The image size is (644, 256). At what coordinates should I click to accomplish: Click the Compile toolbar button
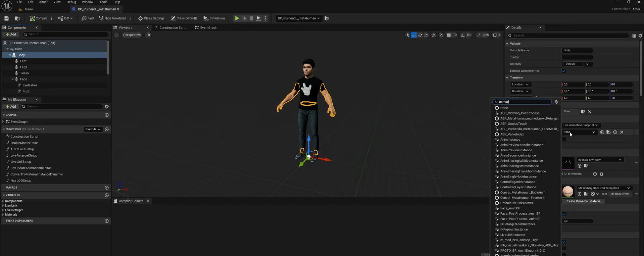coord(38,18)
